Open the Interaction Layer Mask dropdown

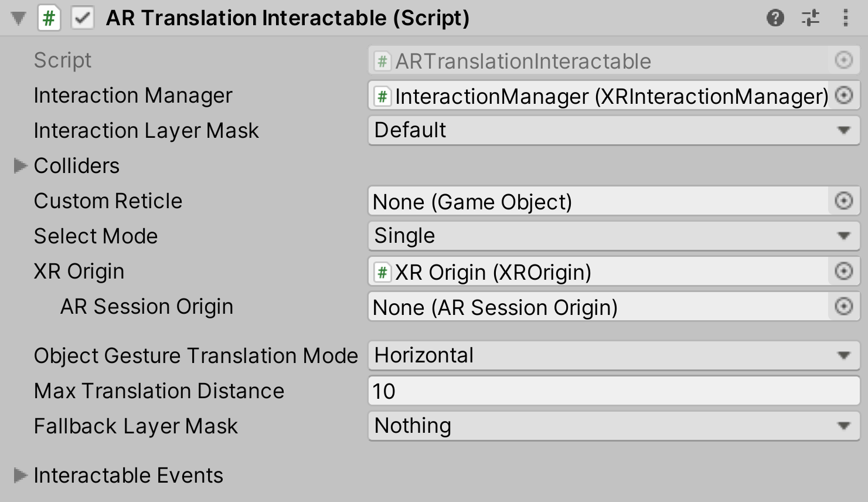(612, 130)
